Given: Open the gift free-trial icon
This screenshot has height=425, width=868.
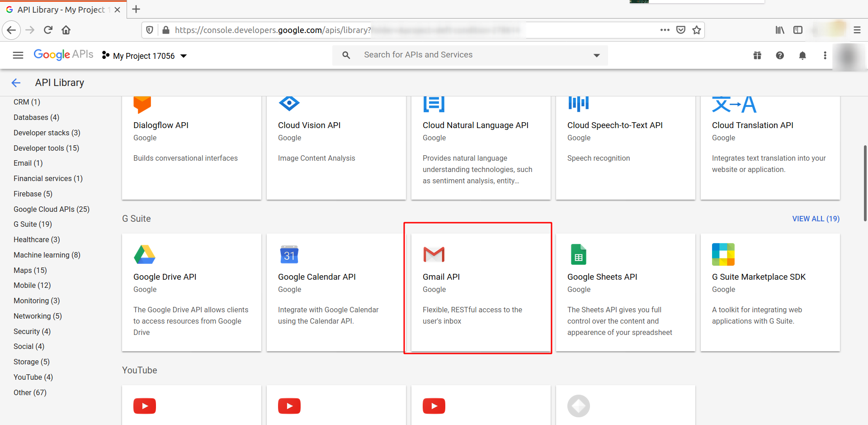Looking at the screenshot, I should point(757,55).
